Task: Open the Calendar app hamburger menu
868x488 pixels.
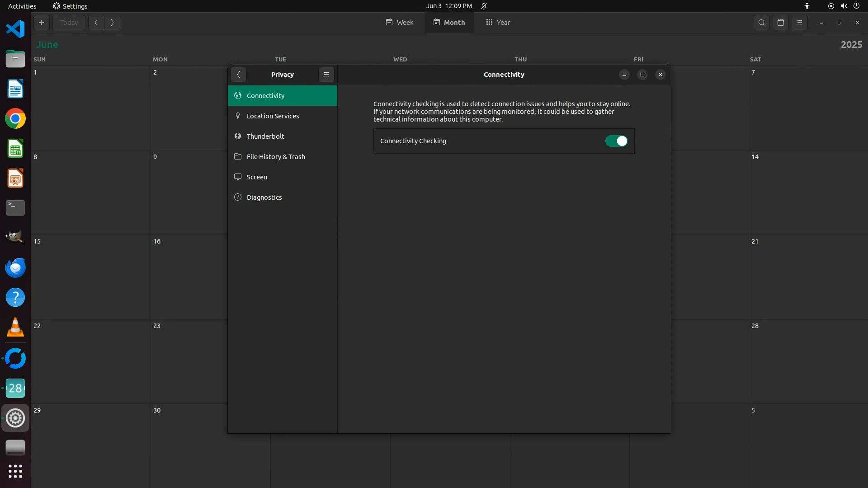Action: 799,23
